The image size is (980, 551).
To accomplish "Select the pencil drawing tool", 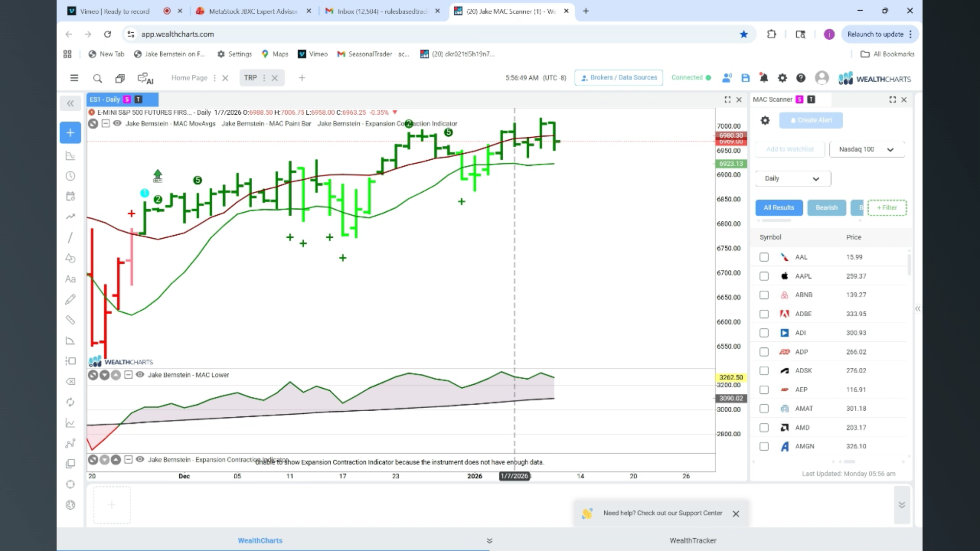I will point(70,299).
